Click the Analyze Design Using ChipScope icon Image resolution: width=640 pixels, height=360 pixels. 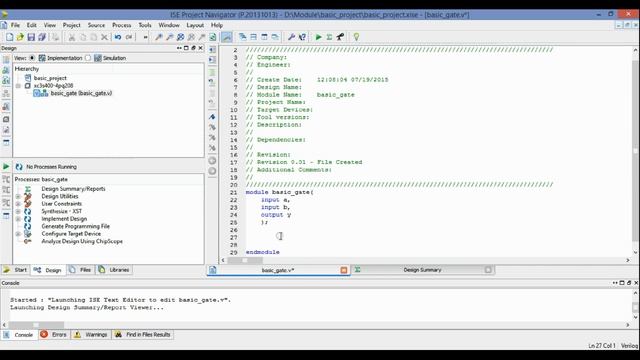pos(27,241)
